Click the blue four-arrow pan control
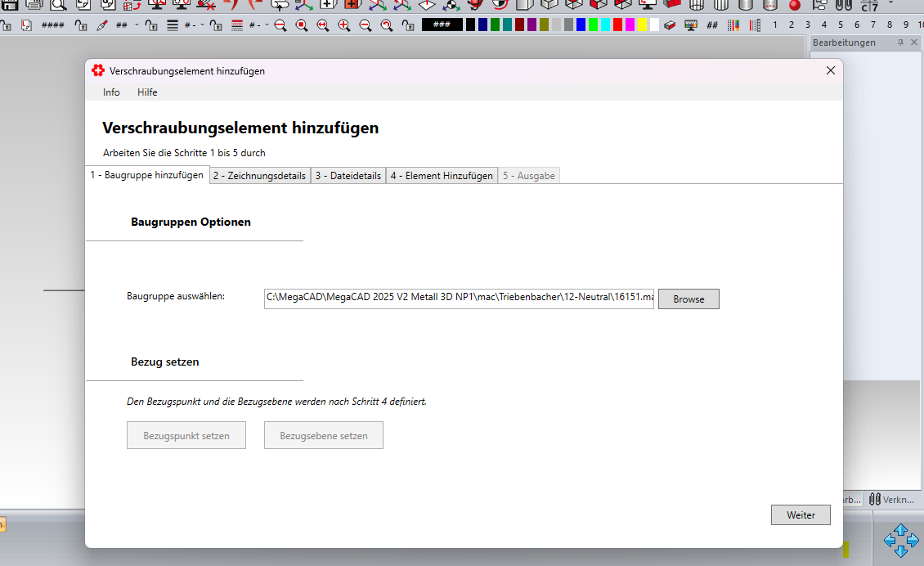The image size is (924, 566). pyautogui.click(x=900, y=541)
